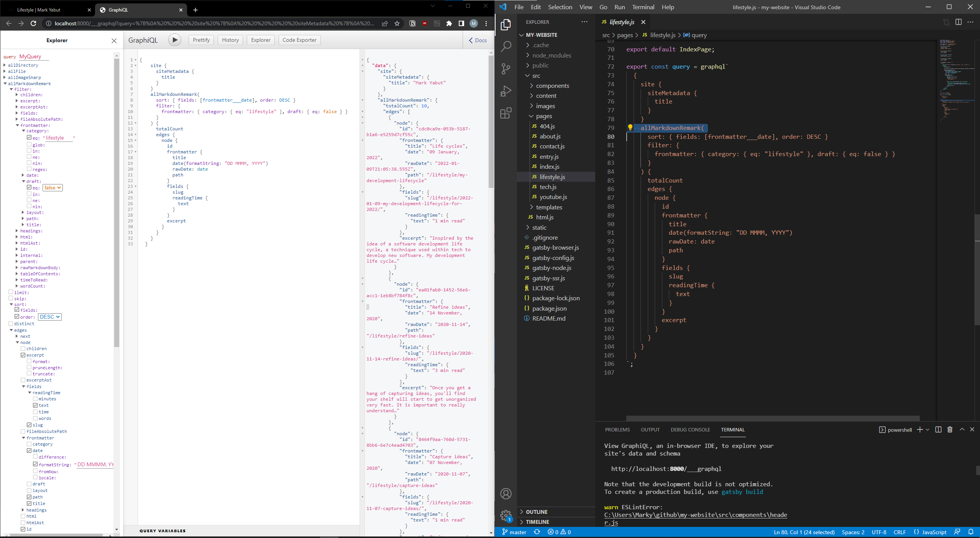Open GraphiQL Docs panel
The height and width of the screenshot is (538, 980).
pyautogui.click(x=478, y=40)
